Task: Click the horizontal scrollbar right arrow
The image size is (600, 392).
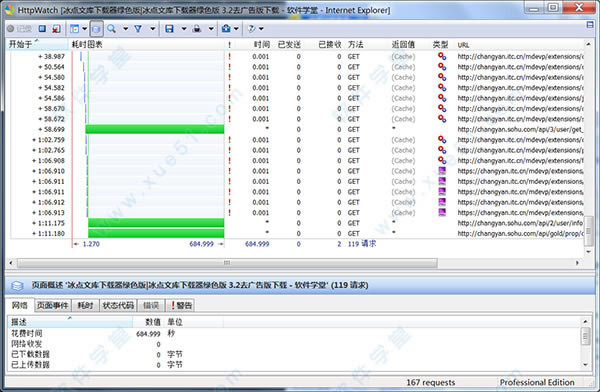Action: (x=577, y=263)
